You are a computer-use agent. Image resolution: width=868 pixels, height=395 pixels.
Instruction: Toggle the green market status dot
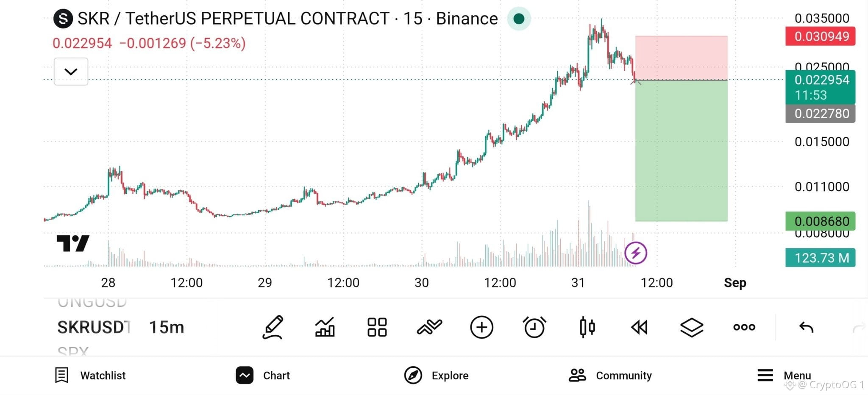coord(519,19)
